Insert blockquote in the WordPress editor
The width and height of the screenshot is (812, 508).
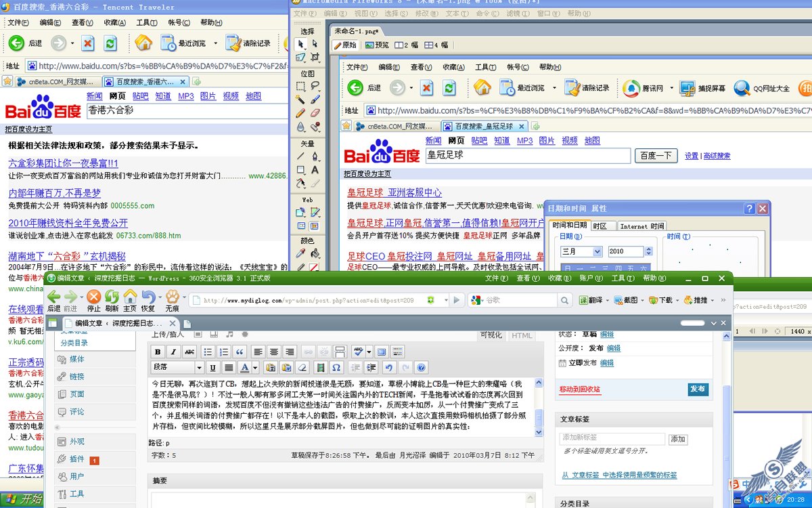tap(240, 352)
